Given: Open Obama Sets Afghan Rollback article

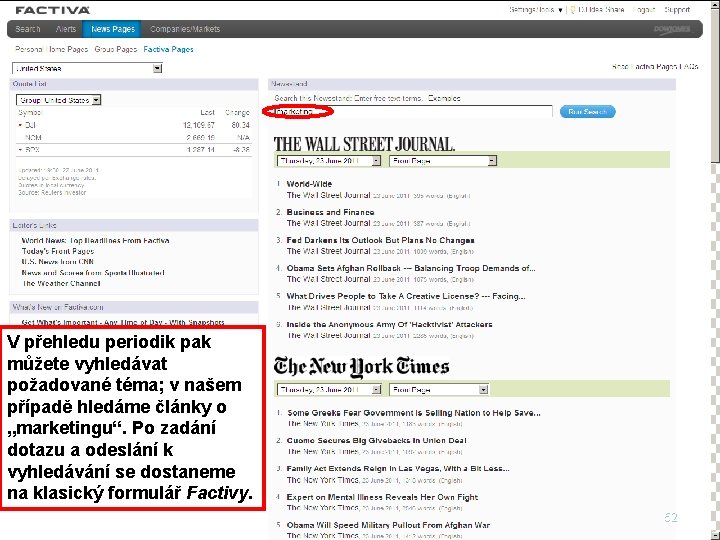Looking at the screenshot, I should [411, 268].
